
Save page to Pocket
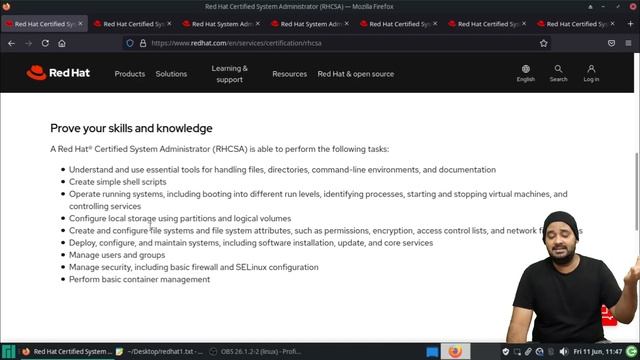click(x=611, y=43)
